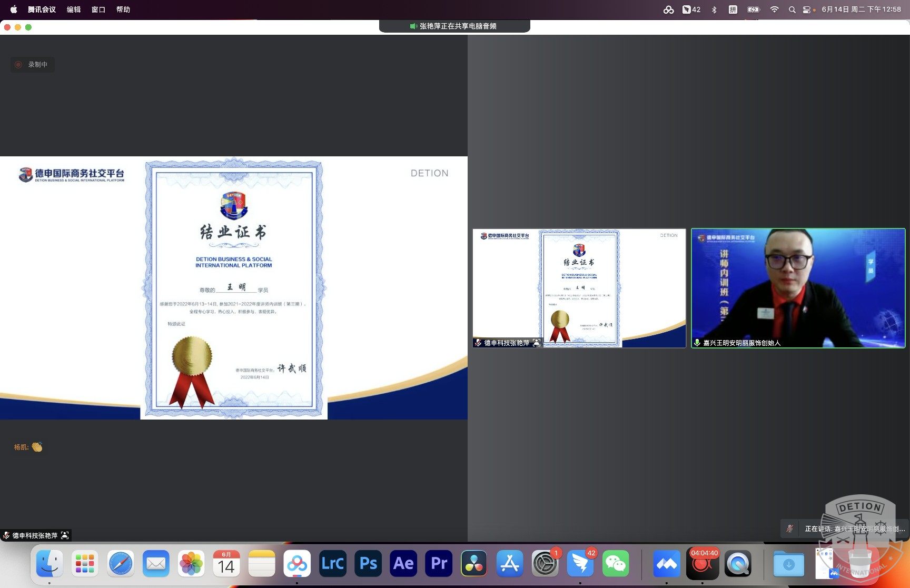Click the 杨凯 clapping chat message
910x588 pixels.
coord(28,447)
